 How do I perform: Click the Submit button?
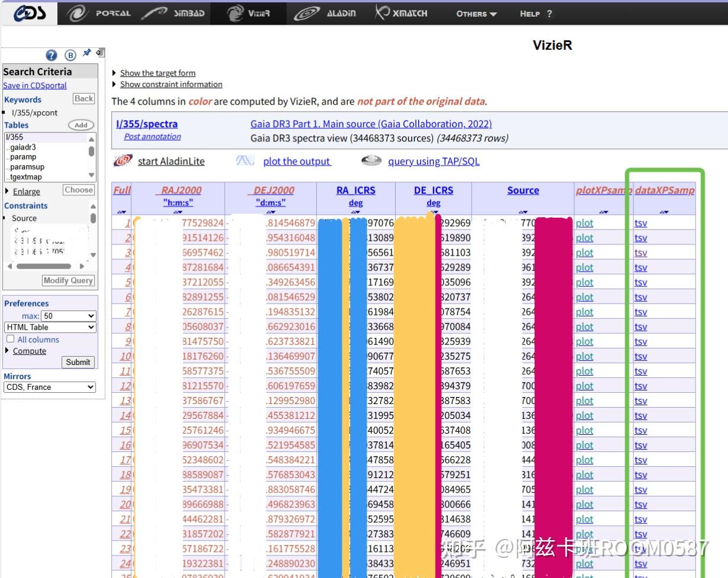[x=78, y=362]
